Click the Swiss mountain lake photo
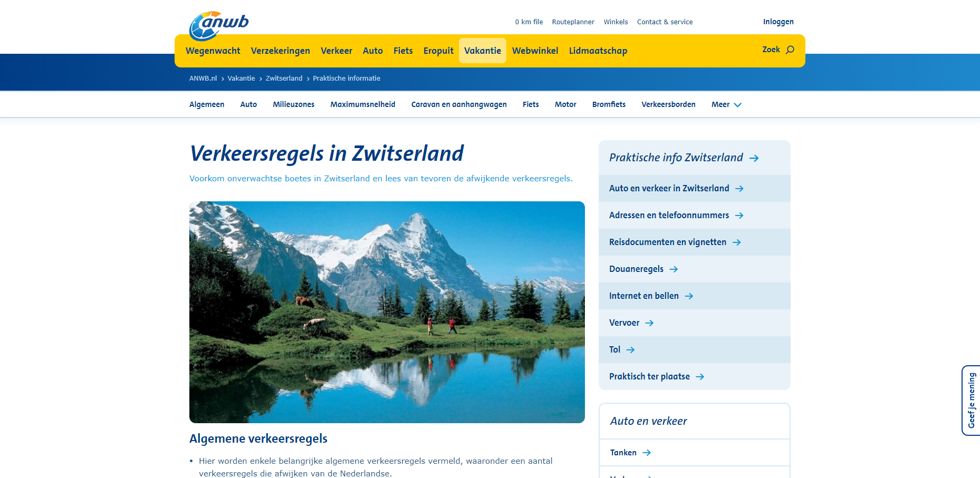This screenshot has height=478, width=980. [387, 312]
